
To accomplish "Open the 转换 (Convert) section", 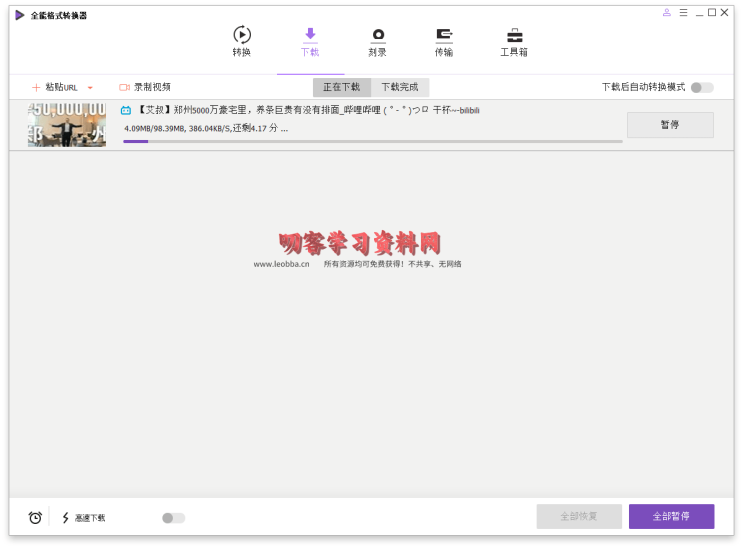I will [x=242, y=41].
